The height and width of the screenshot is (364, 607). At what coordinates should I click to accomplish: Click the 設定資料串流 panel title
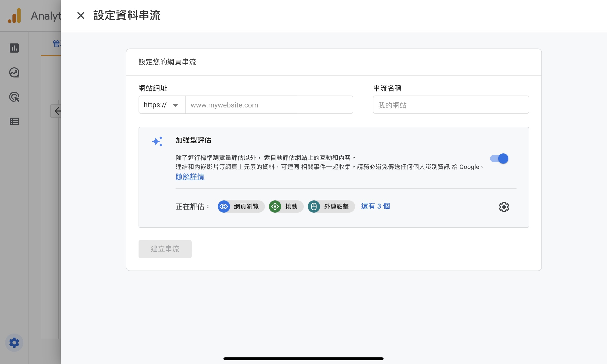[127, 15]
